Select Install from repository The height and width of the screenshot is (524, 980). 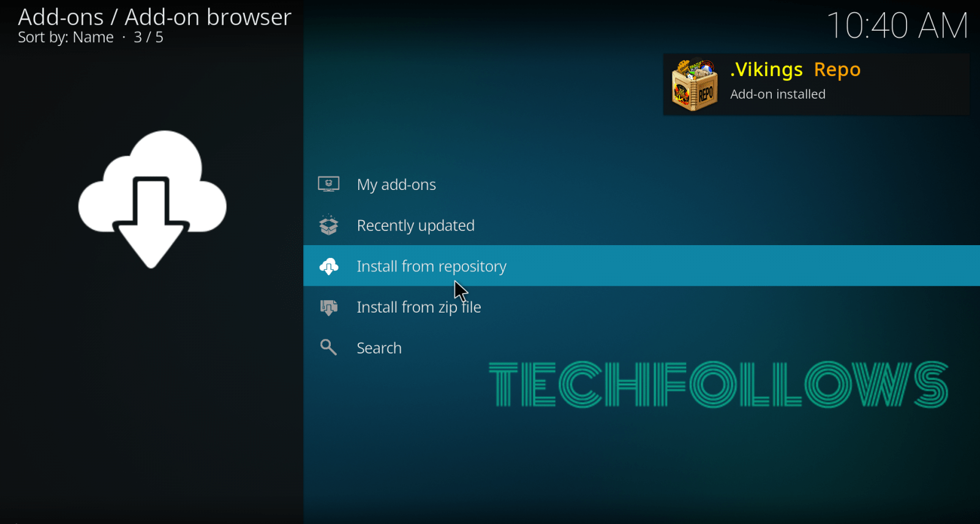click(641, 265)
